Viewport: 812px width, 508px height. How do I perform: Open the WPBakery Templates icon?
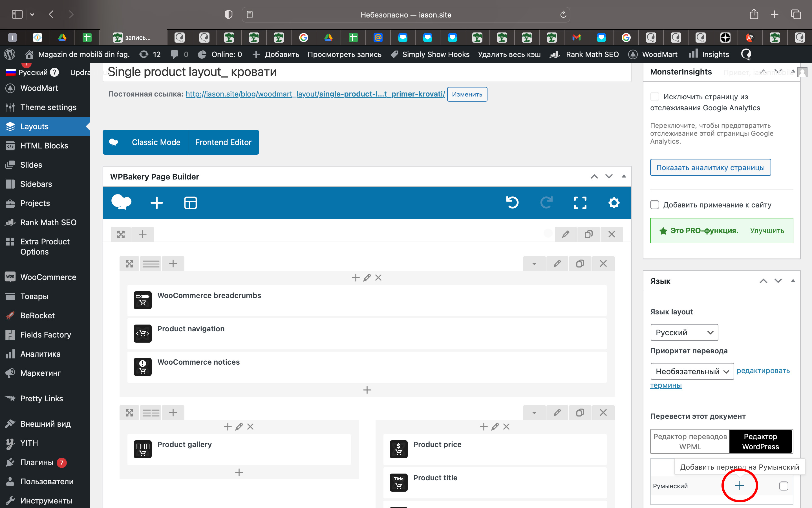(x=191, y=203)
